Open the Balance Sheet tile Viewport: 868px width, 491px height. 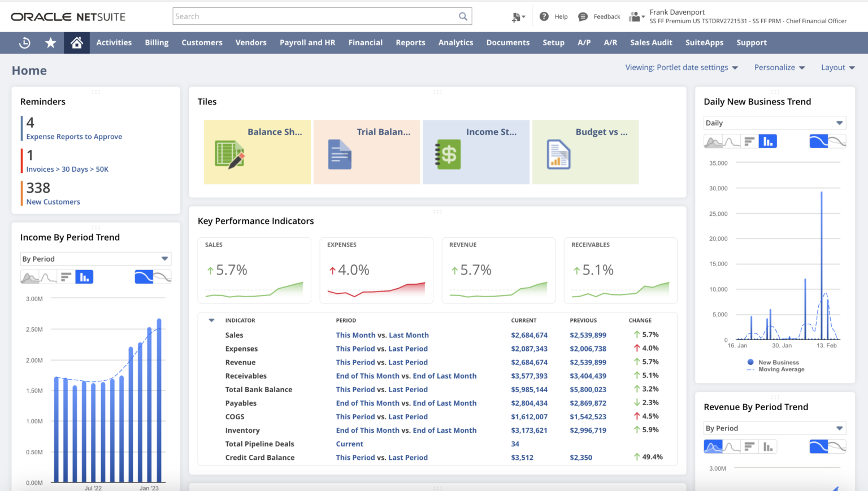tap(257, 151)
